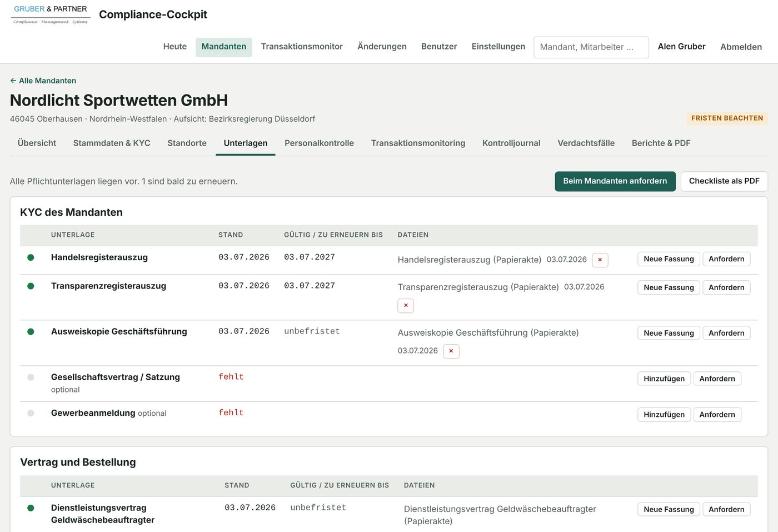Switch to the Übersicht tab
Viewport: 778px width, 532px height.
37,143
